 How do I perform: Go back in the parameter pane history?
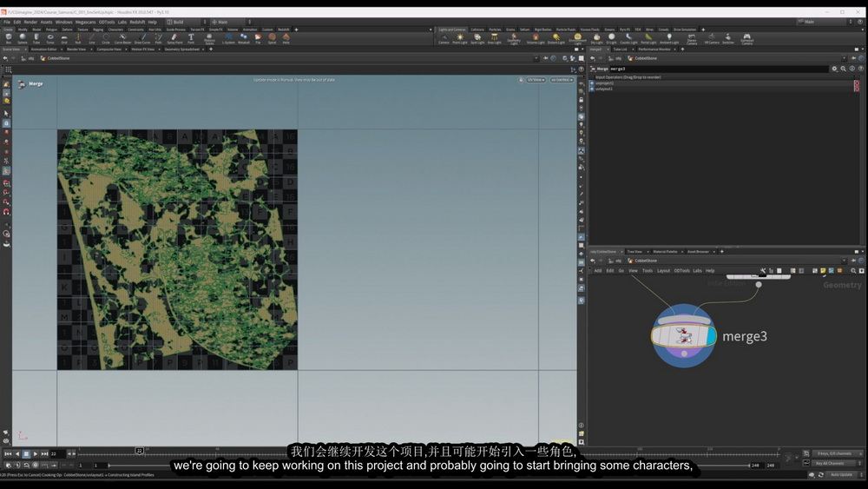point(592,58)
